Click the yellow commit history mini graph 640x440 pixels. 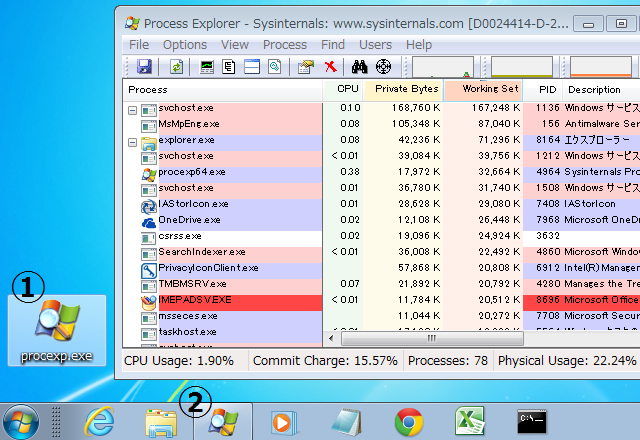522,67
